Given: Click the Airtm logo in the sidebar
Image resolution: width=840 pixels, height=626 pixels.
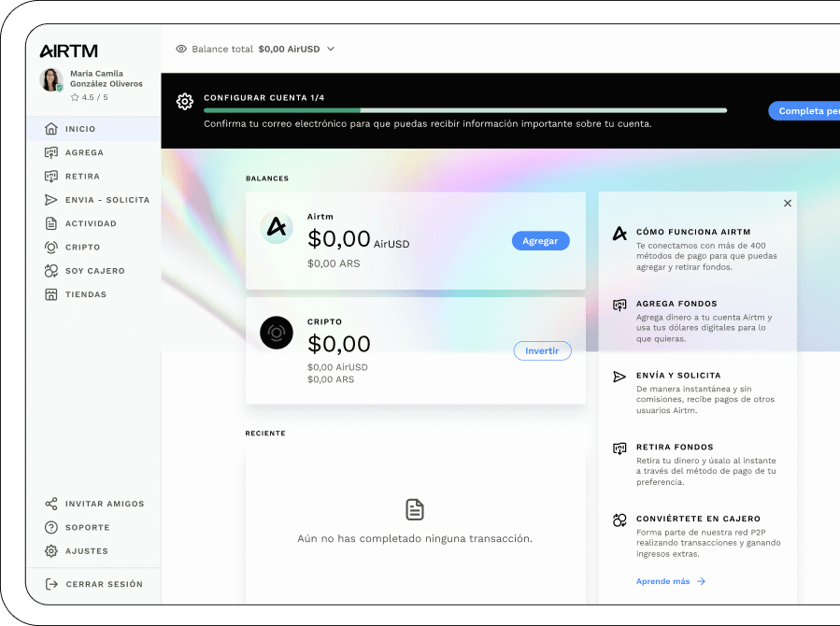Looking at the screenshot, I should point(68,50).
